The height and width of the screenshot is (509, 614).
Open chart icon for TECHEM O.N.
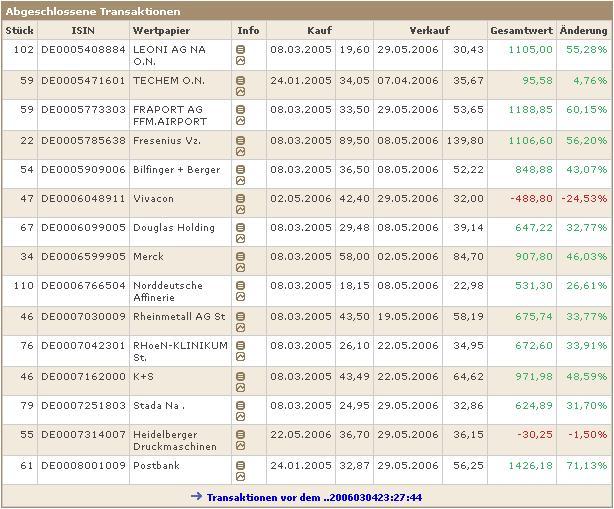[240, 92]
